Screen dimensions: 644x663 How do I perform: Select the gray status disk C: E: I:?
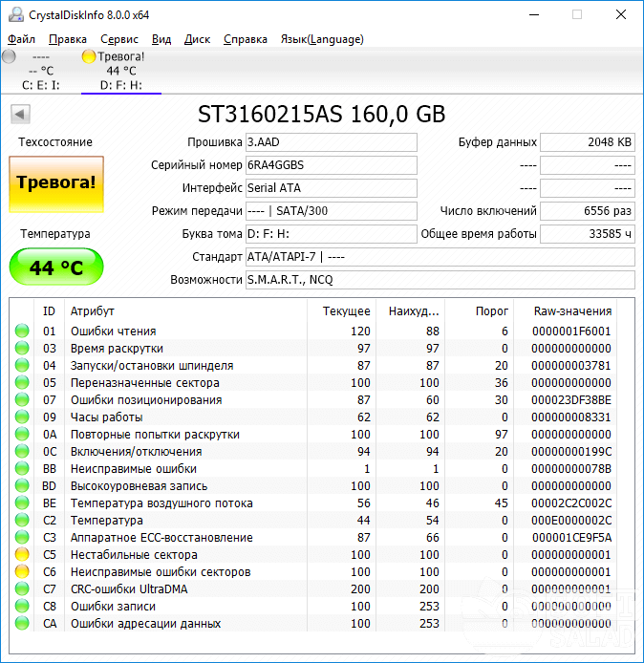pos(40,71)
